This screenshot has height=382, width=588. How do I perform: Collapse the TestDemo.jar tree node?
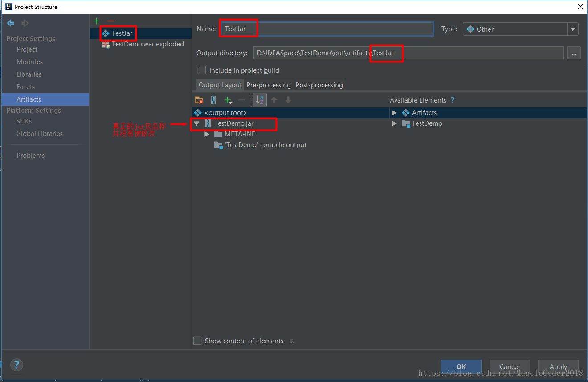[196, 124]
